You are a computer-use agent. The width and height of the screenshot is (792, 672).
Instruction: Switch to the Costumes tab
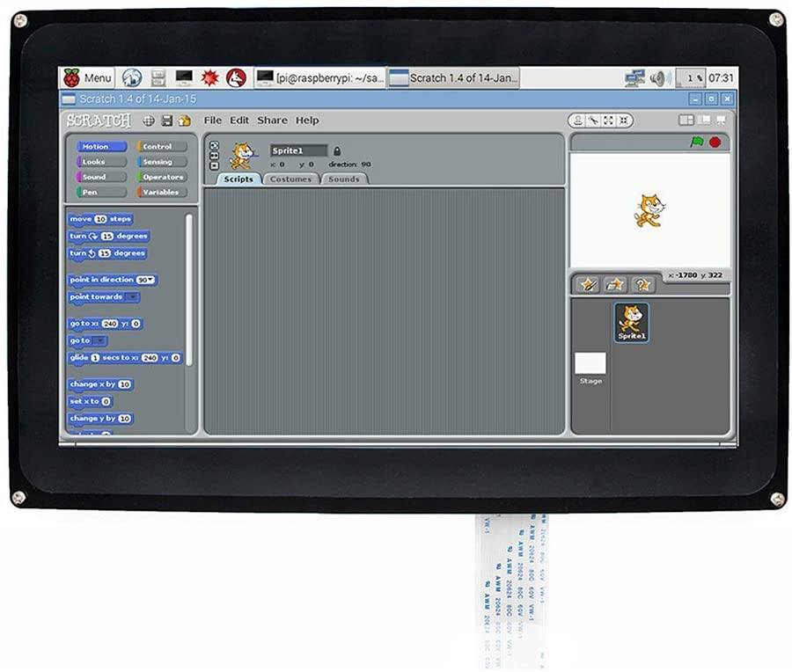pyautogui.click(x=290, y=179)
